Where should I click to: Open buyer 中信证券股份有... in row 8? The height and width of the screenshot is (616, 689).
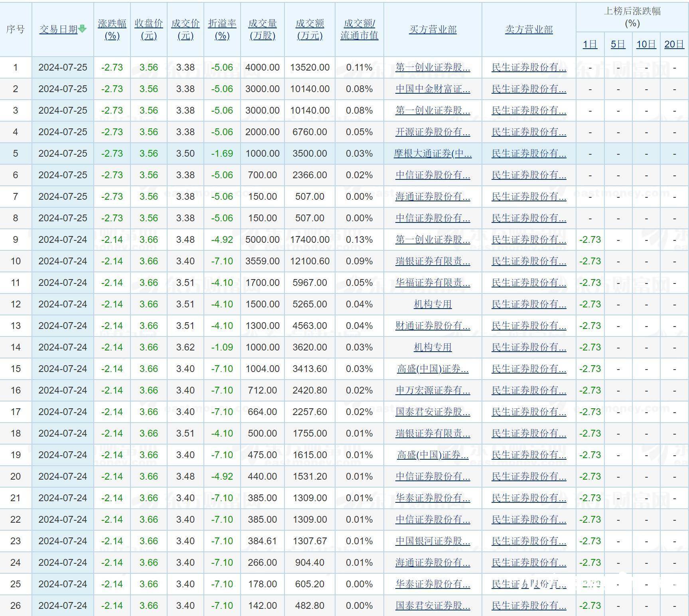click(433, 218)
